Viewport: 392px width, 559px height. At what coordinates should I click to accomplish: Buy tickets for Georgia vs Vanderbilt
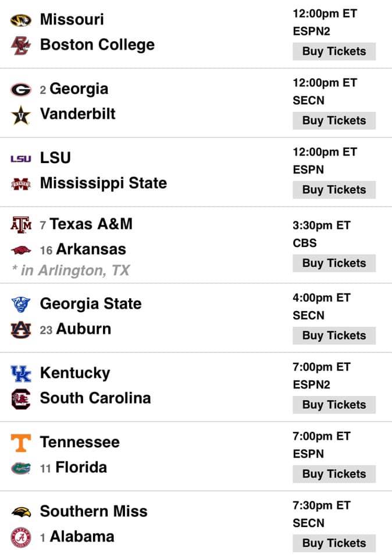[x=334, y=121]
